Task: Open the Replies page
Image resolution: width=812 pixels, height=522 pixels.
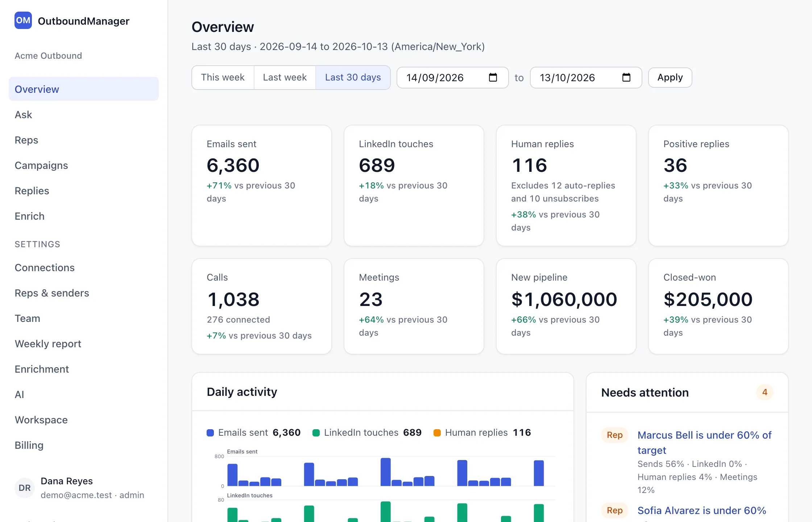Action: [x=84, y=191]
